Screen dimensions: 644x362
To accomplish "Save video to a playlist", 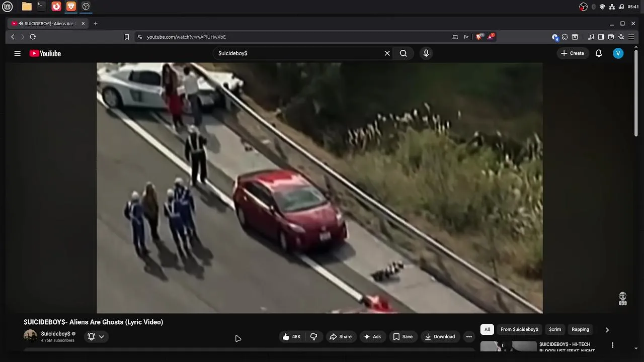I will click(x=403, y=337).
